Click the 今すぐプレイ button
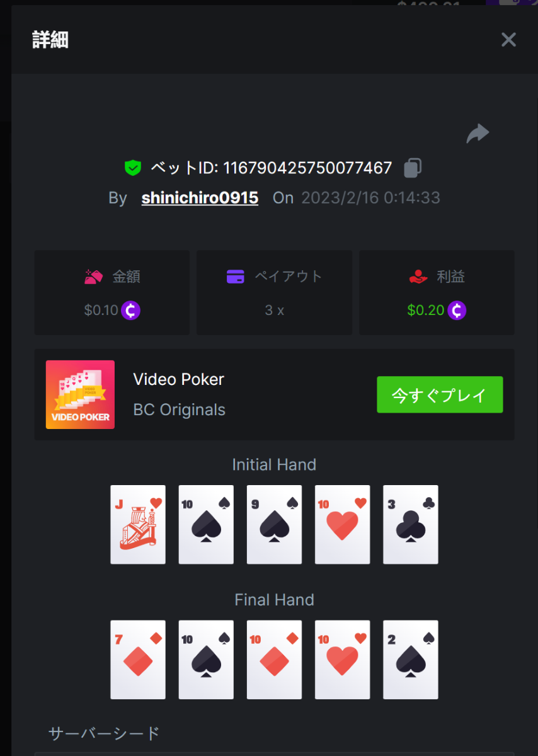This screenshot has height=756, width=538. coord(440,395)
